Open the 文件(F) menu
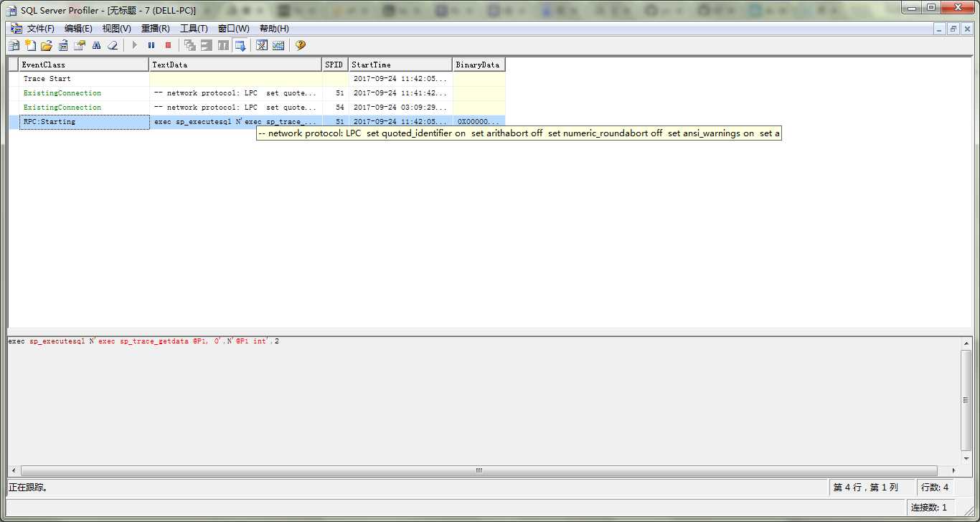 click(x=41, y=29)
